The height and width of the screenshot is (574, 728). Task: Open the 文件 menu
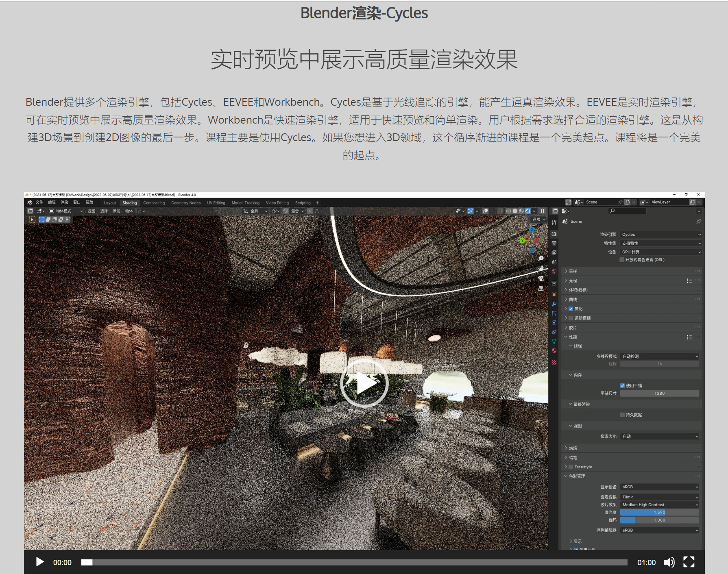pos(39,202)
